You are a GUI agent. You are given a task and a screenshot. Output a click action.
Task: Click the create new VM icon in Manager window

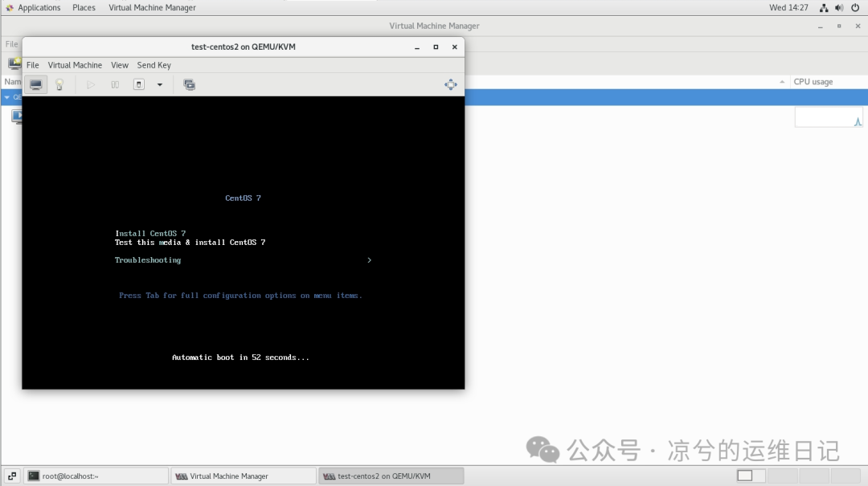coord(14,63)
